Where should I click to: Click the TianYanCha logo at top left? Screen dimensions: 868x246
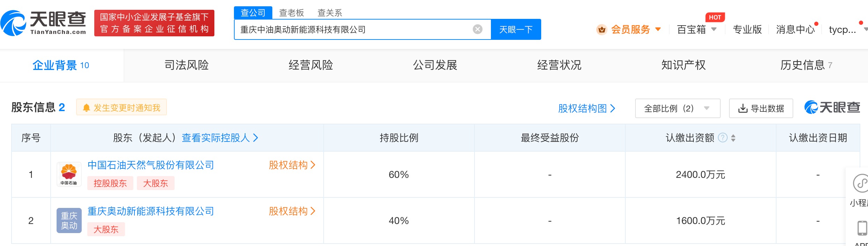coord(43,23)
